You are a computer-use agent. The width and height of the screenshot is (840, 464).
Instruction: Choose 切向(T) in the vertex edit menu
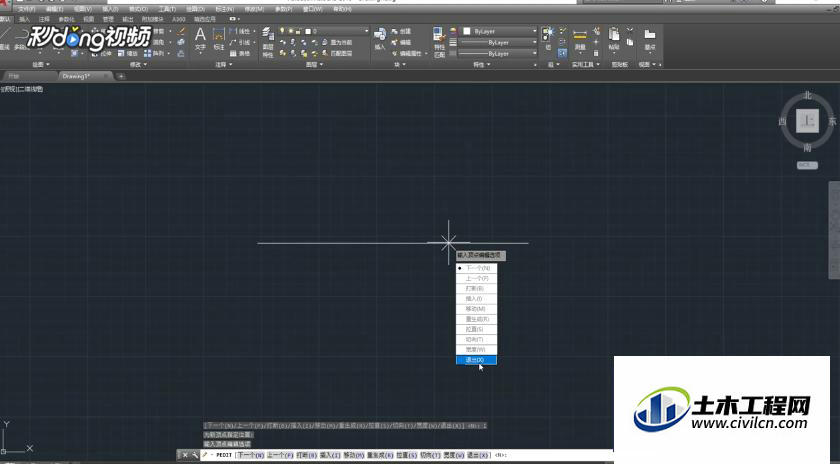477,340
